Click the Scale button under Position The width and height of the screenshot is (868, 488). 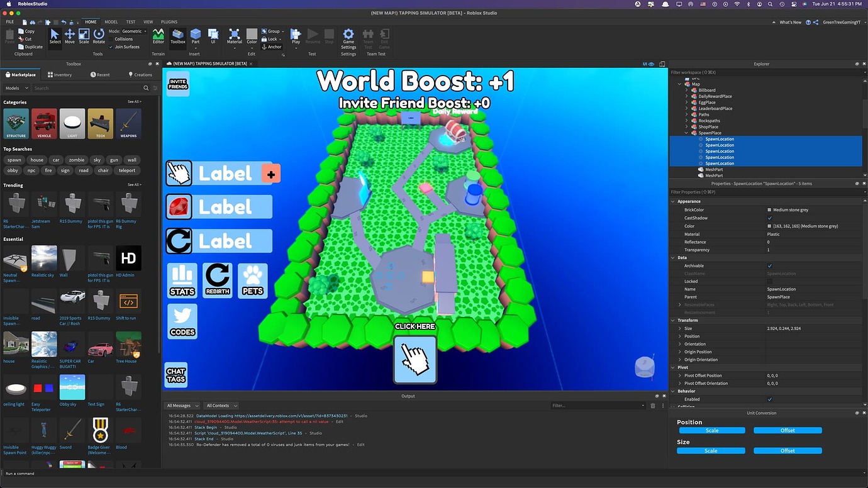(711, 430)
